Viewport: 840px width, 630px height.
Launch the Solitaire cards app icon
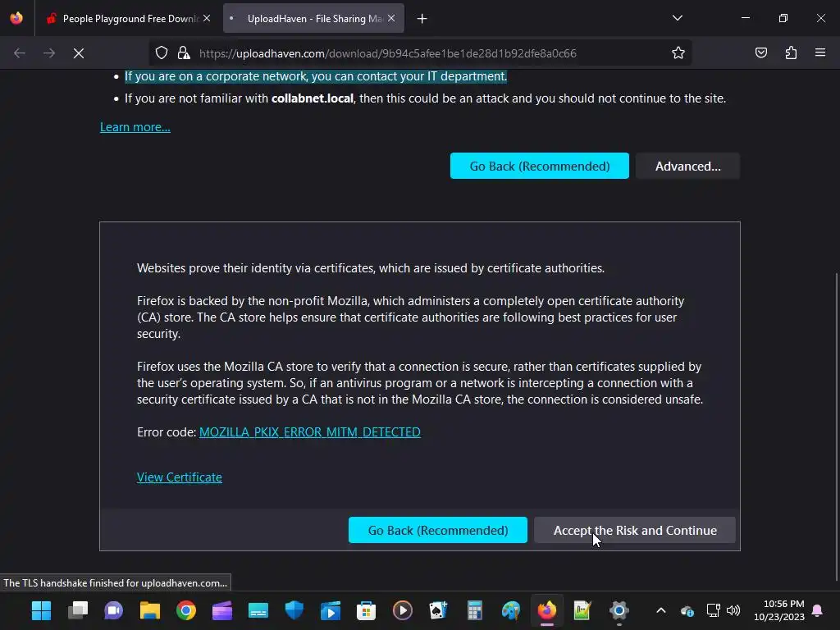pos(438,610)
